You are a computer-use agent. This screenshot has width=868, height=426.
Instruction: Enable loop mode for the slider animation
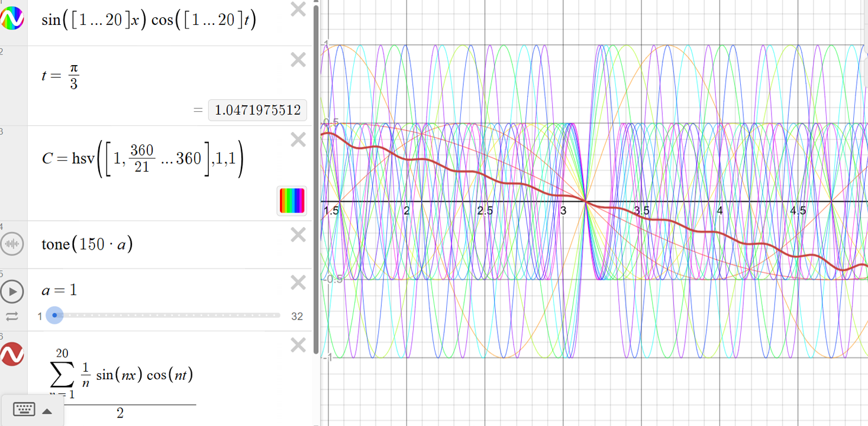click(11, 315)
